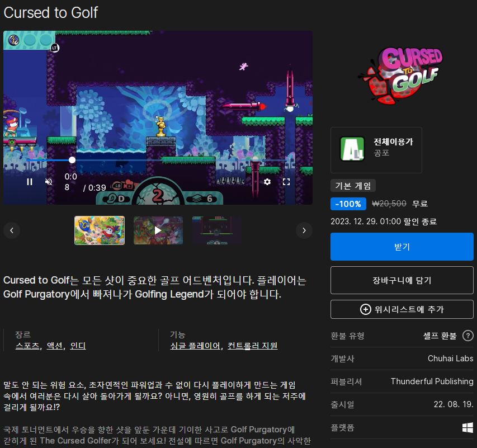This screenshot has height=448, width=477.
Task: Click the -100% discount badge
Action: tap(348, 204)
